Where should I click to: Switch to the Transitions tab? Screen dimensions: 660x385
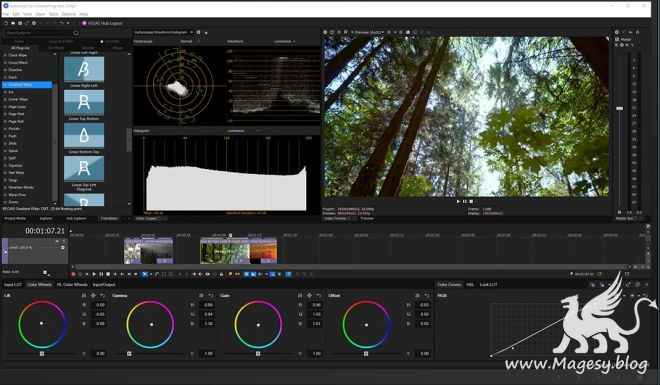[109, 218]
